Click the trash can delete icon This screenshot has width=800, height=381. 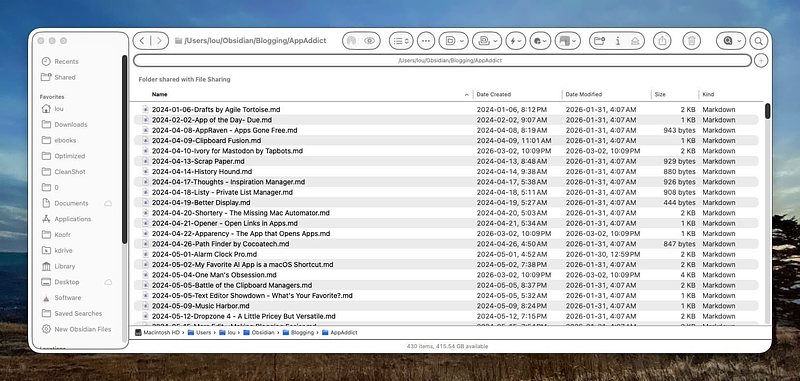pyautogui.click(x=691, y=41)
